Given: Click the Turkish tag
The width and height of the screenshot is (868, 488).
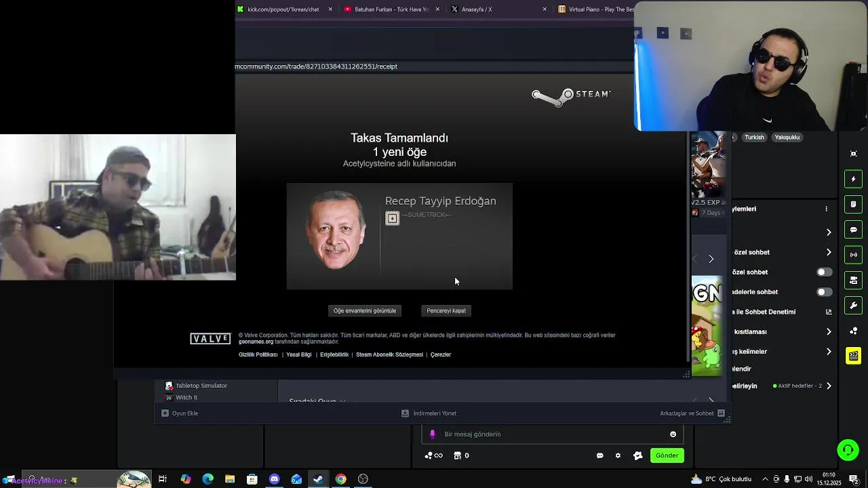Looking at the screenshot, I should (x=754, y=137).
